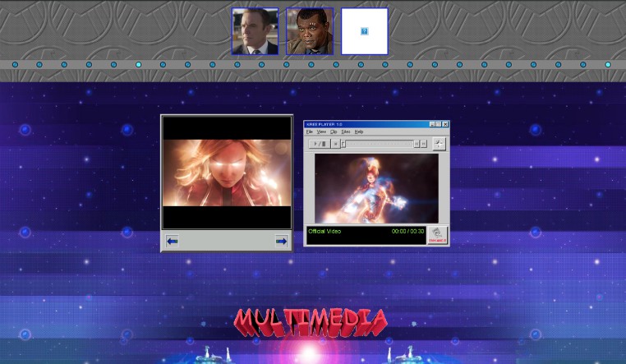Open the View menu in Kree Player
The width and height of the screenshot is (626, 364).
[321, 131]
